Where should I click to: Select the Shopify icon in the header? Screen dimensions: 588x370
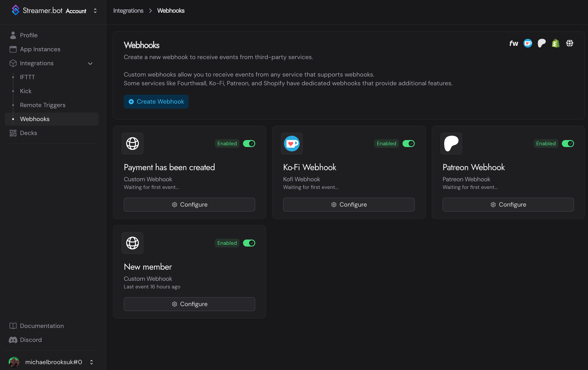click(x=555, y=43)
